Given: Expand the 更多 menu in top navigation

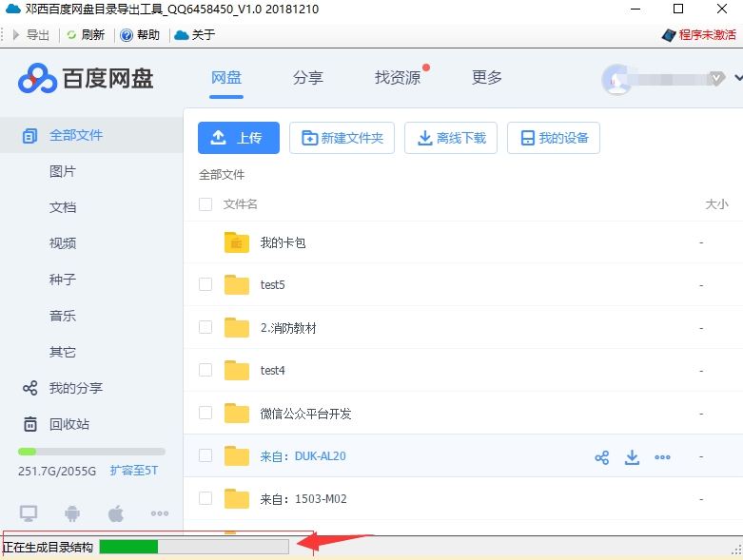Looking at the screenshot, I should [x=487, y=78].
